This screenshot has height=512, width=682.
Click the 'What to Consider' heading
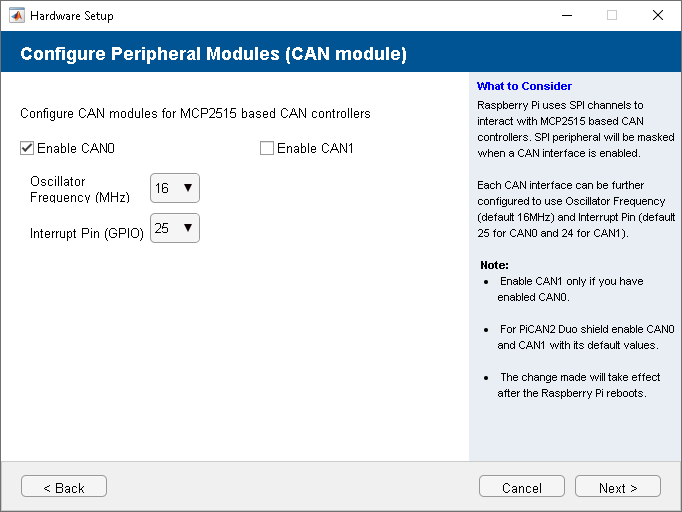tap(524, 86)
